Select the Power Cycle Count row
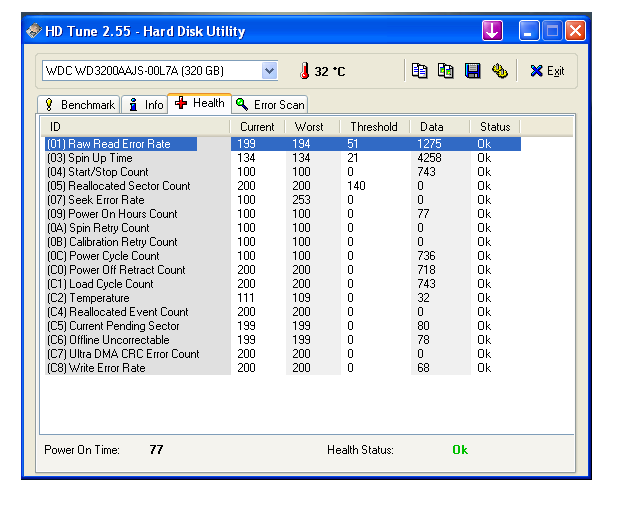This screenshot has width=640, height=512. (x=283, y=256)
